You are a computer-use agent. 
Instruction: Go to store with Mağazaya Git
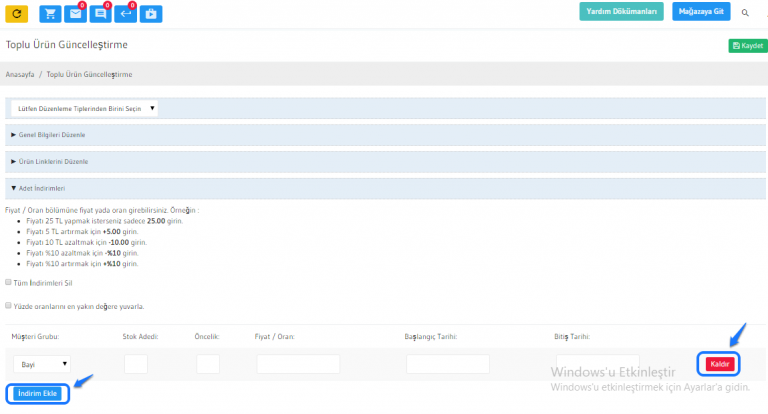click(701, 12)
